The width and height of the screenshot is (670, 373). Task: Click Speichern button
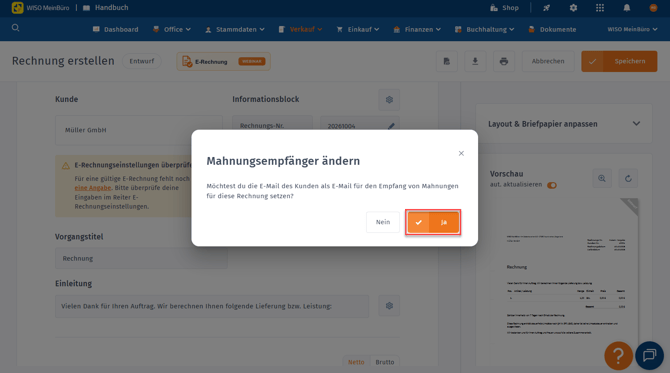[x=619, y=62]
